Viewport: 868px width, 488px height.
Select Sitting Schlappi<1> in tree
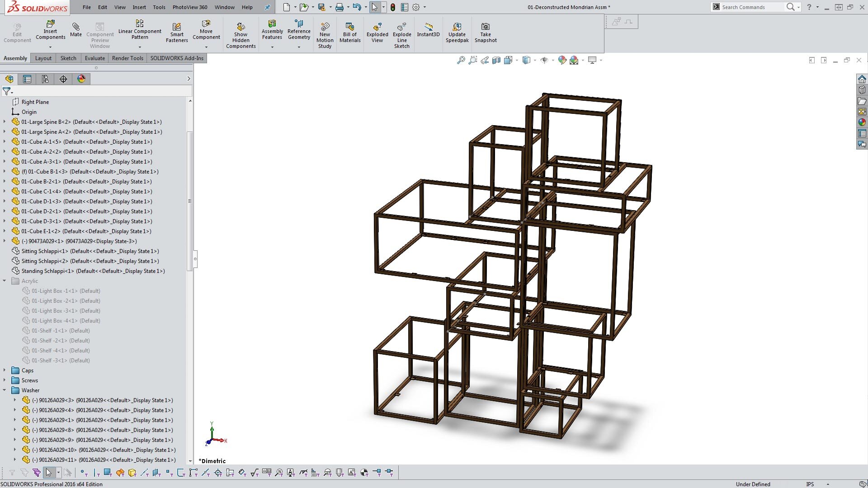pos(90,251)
